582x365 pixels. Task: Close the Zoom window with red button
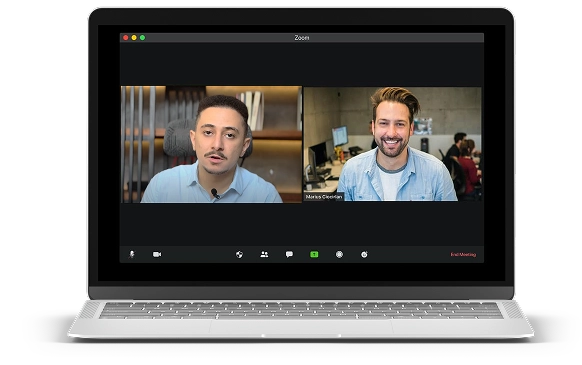click(126, 38)
